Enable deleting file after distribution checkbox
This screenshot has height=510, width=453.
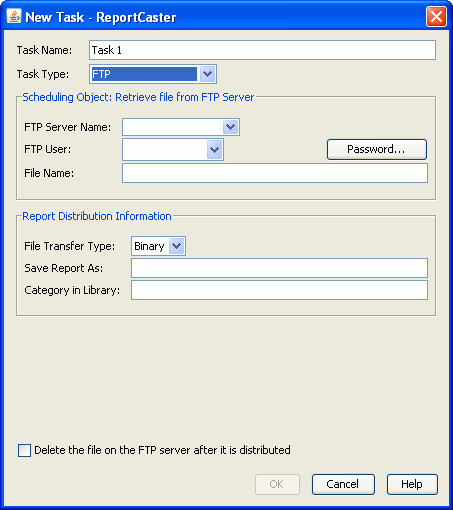click(24, 450)
